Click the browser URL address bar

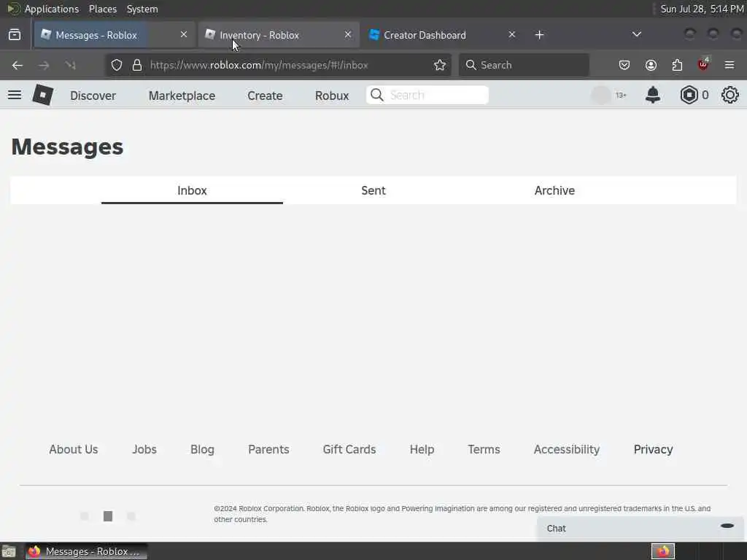[279, 65]
